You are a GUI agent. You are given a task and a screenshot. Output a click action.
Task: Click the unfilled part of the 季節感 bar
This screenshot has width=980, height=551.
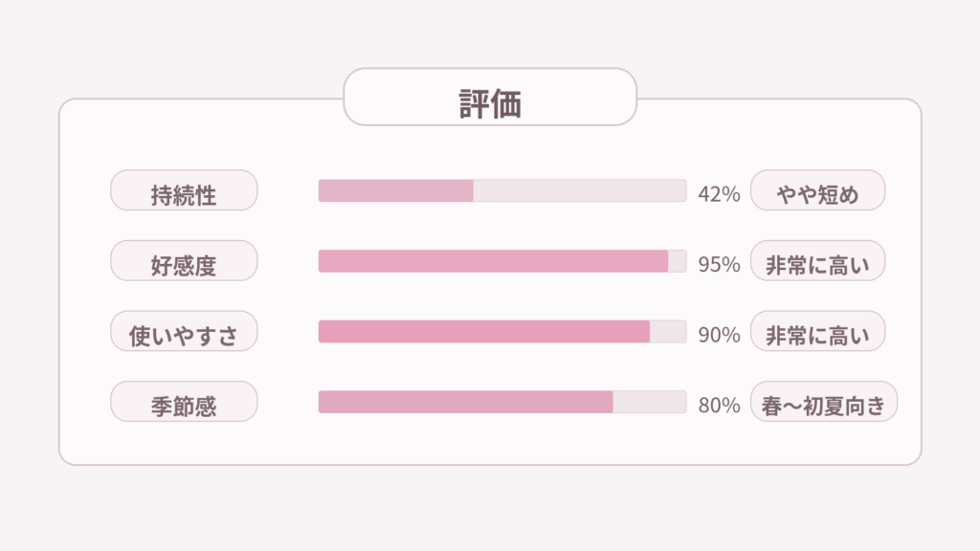[649, 402]
